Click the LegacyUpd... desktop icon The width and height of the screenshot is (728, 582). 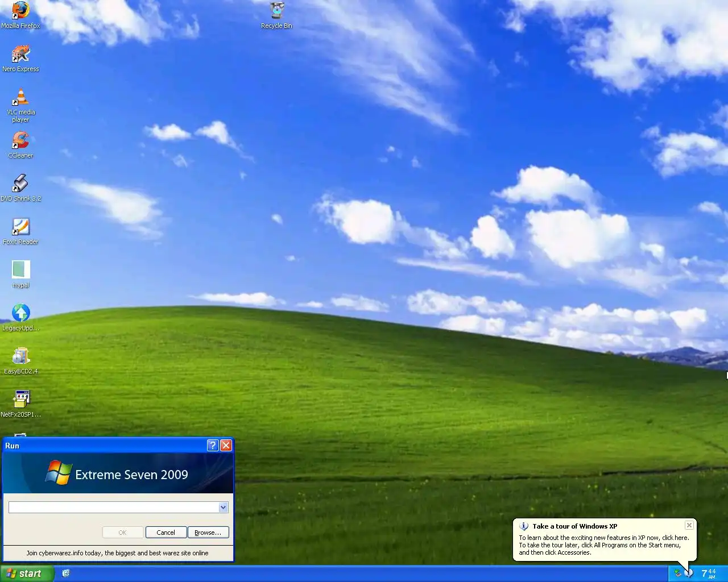click(x=20, y=318)
